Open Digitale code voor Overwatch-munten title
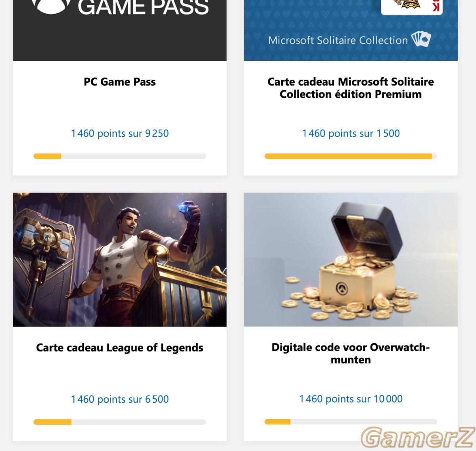Screen dimensions: 476x451 [x=351, y=354]
